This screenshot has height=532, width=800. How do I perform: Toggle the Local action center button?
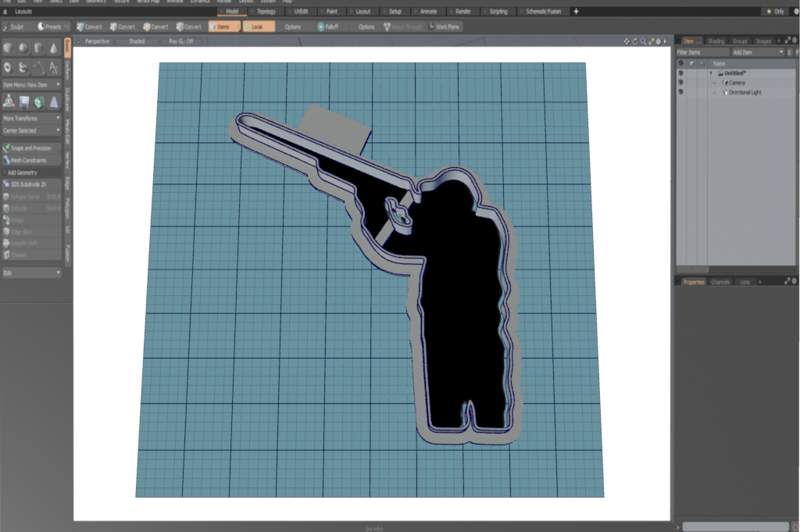pos(259,27)
